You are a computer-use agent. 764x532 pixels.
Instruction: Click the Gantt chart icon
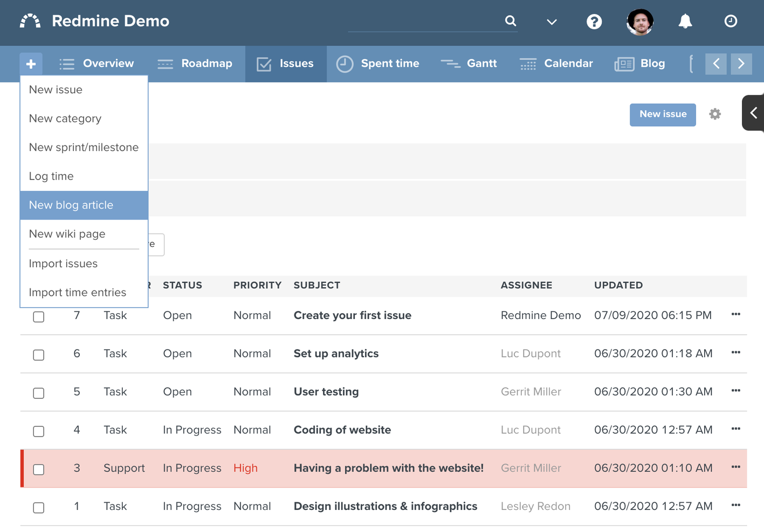pos(450,64)
